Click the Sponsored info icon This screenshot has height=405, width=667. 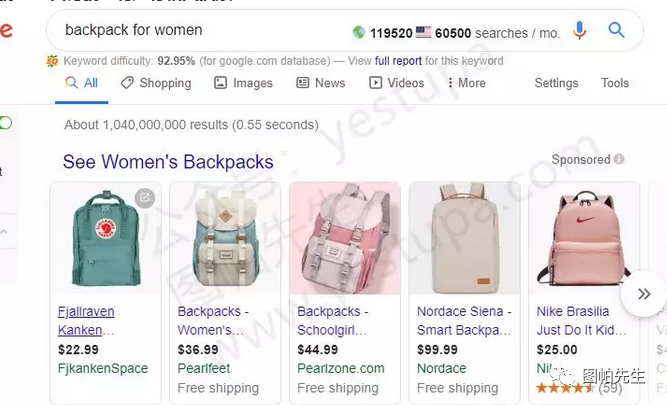point(619,160)
